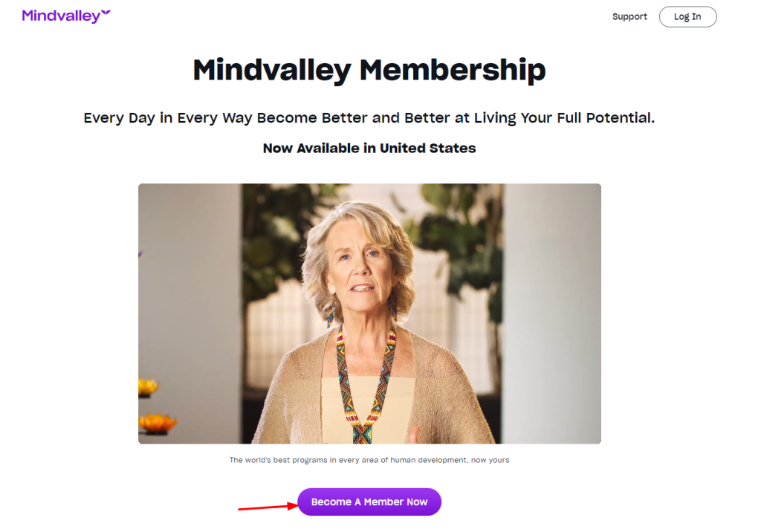Click the orange lotus flower in the video

tap(158, 424)
